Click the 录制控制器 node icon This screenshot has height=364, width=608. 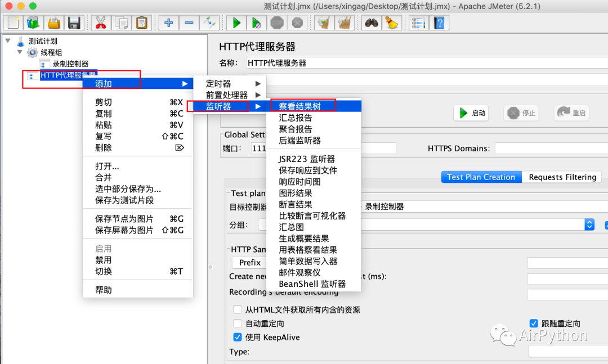44,64
